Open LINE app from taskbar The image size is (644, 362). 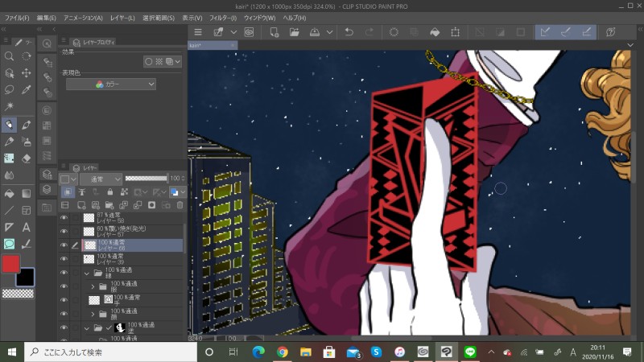click(470, 352)
